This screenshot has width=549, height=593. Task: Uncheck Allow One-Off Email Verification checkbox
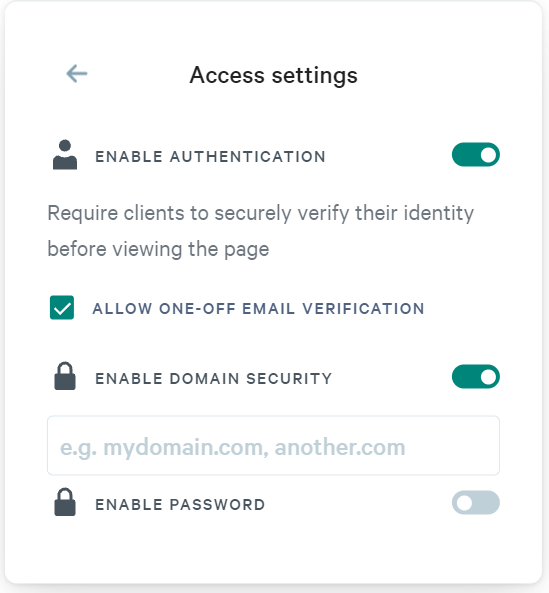62,307
